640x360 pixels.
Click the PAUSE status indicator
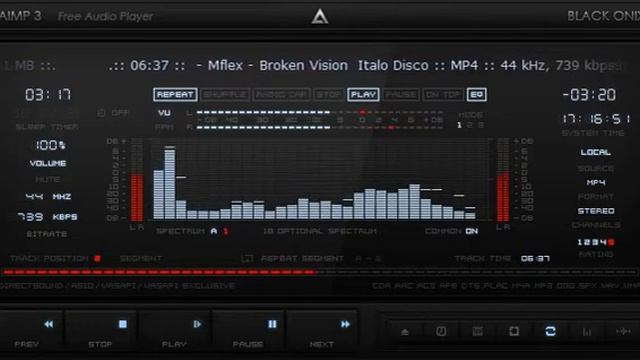401,95
